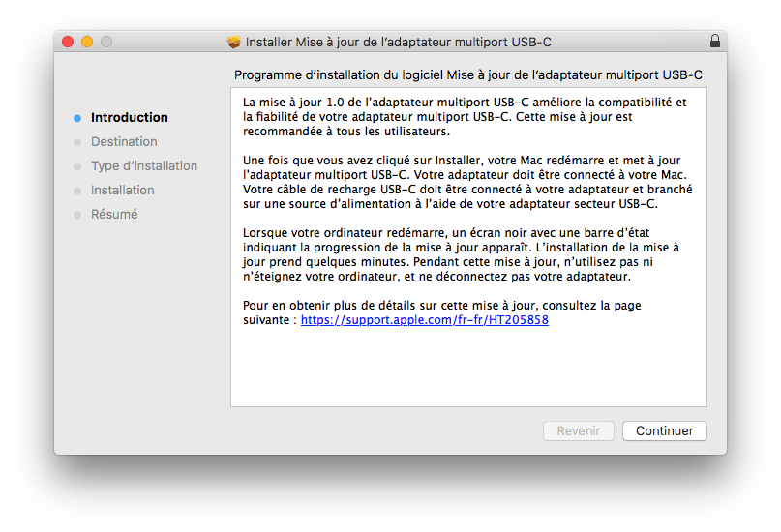Close the installer window with red button

[68, 42]
